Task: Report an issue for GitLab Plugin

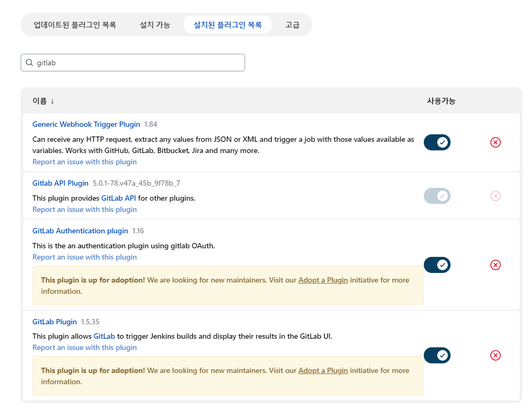Action: point(85,348)
